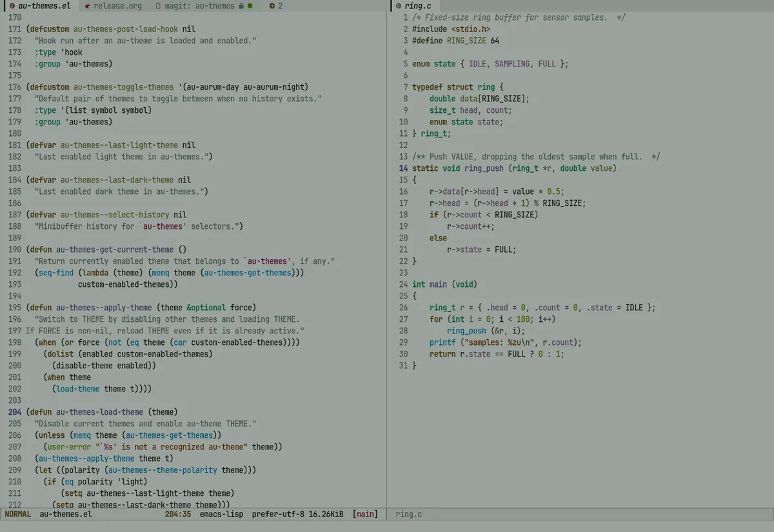Screen dimensions: 774x532
Task: Click au-themes--apply-theme defun name
Action: (104, 308)
